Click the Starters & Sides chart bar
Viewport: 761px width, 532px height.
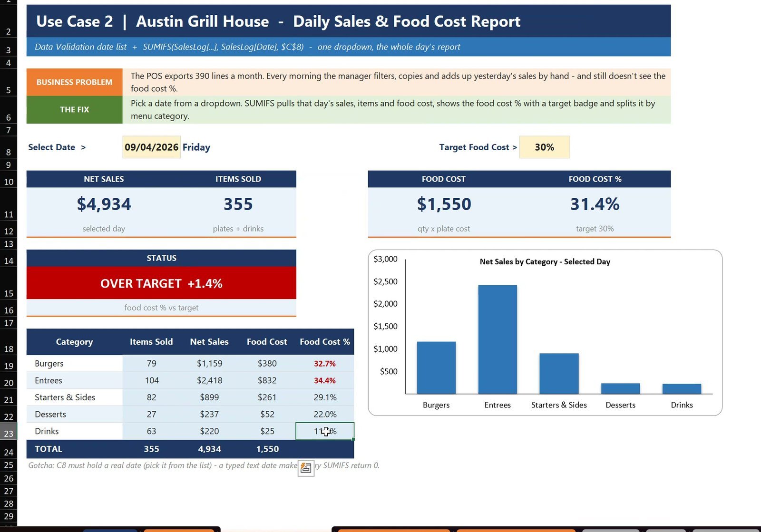coord(559,374)
